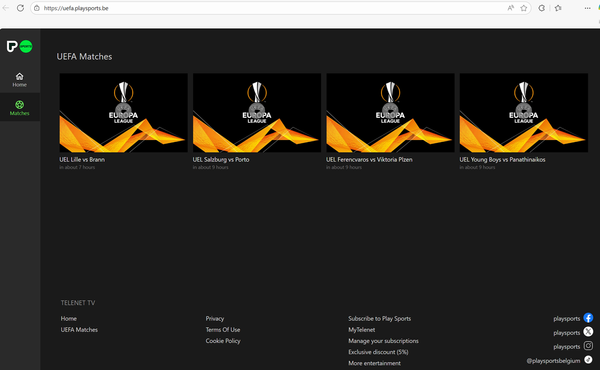Open Play Sports Instagram icon
The height and width of the screenshot is (370, 600).
click(x=588, y=346)
